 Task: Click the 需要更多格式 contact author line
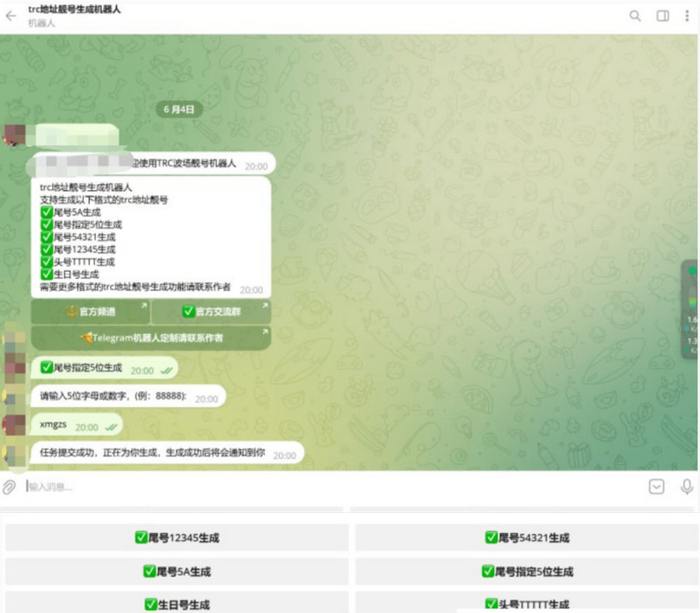[135, 287]
